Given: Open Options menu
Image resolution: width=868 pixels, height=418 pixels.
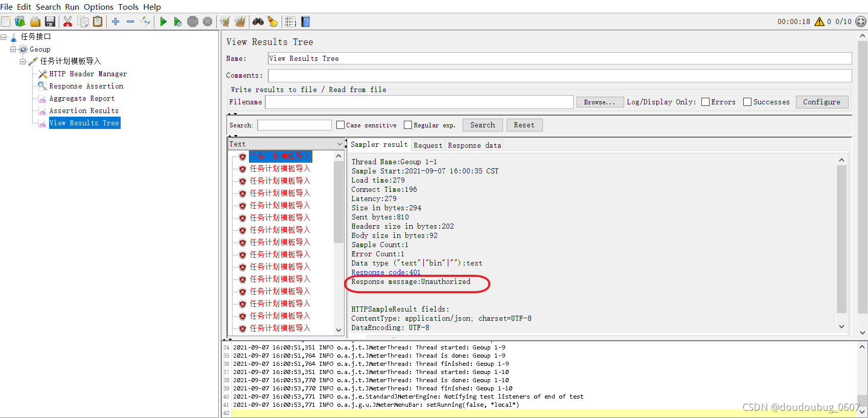Looking at the screenshot, I should (99, 7).
